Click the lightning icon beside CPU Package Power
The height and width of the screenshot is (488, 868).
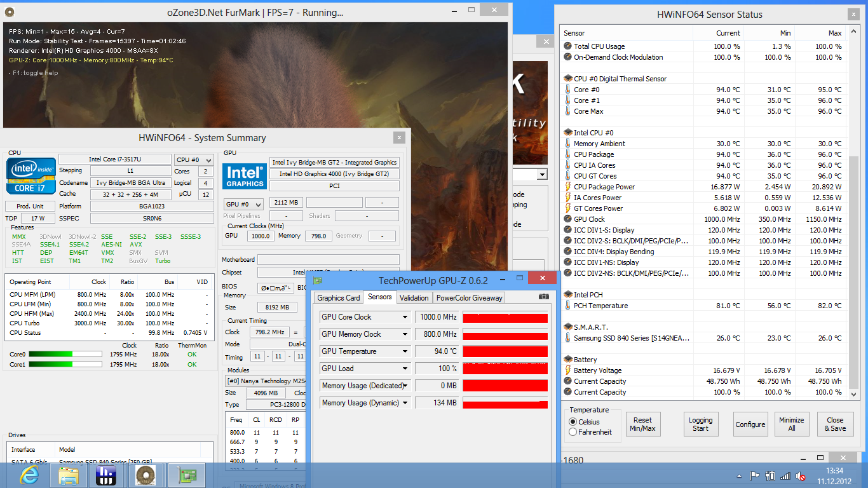(567, 187)
